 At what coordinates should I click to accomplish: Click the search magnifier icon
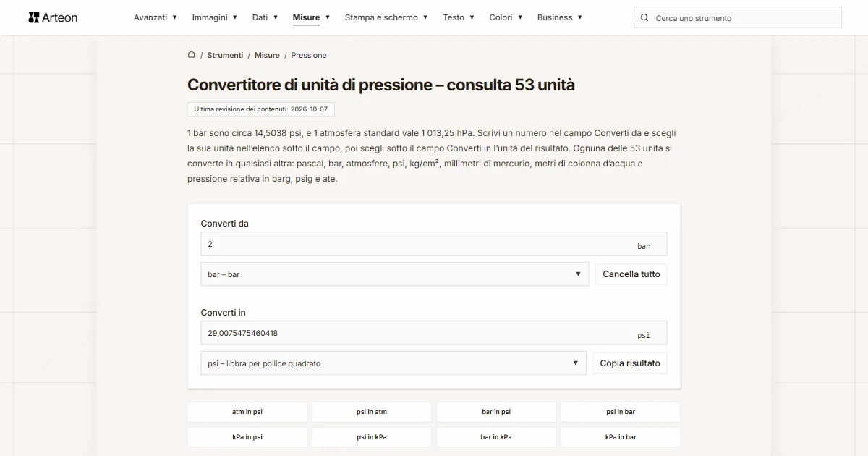click(x=645, y=18)
